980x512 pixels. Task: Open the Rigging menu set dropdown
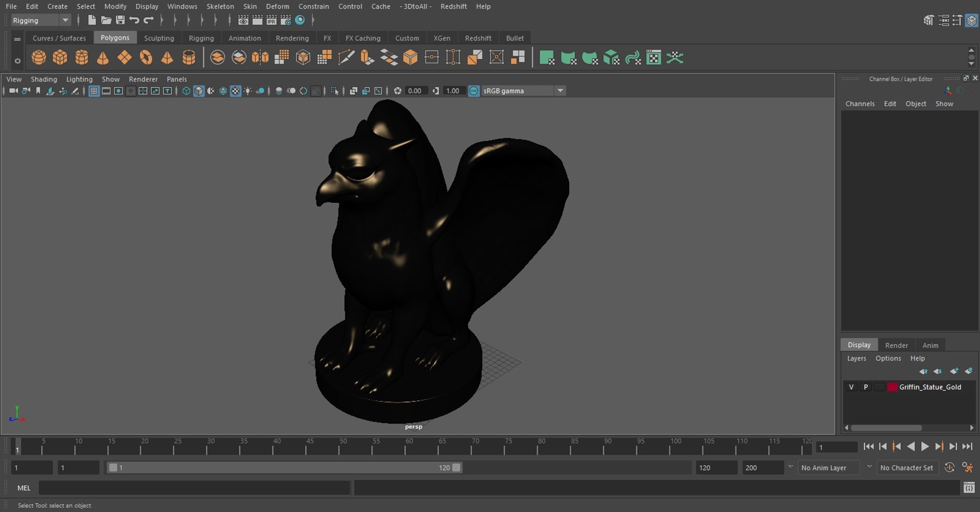pos(41,20)
